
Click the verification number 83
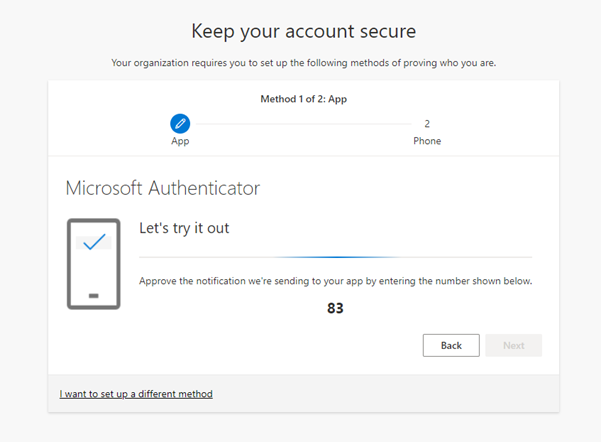(335, 308)
